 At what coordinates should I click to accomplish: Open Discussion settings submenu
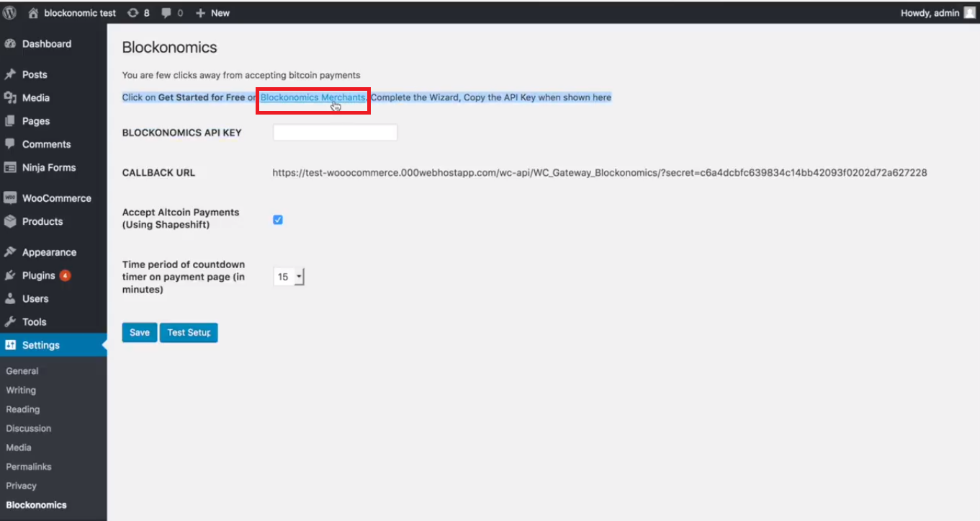pyautogui.click(x=29, y=428)
